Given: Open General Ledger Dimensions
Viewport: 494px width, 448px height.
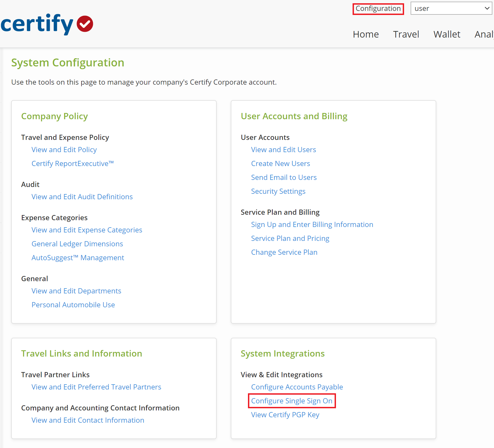Looking at the screenshot, I should [x=77, y=244].
